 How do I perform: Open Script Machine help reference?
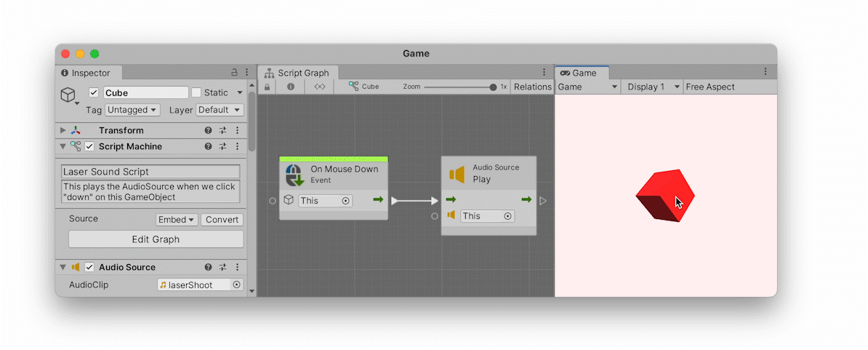click(208, 147)
